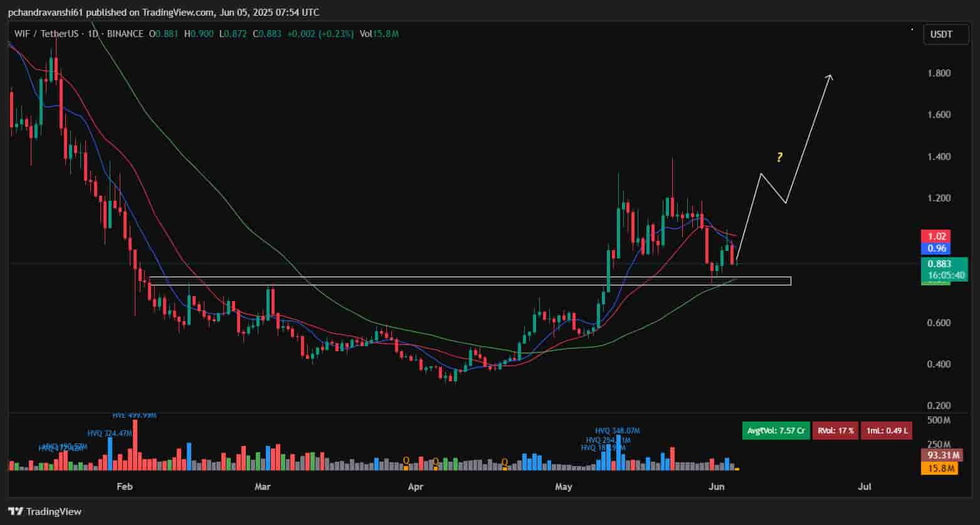Click the orange Q marker before May in volume pane
The image size is (980, 525).
505,463
